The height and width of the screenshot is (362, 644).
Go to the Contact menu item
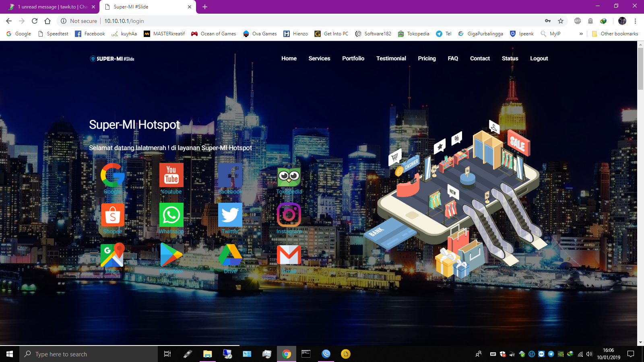pyautogui.click(x=480, y=58)
